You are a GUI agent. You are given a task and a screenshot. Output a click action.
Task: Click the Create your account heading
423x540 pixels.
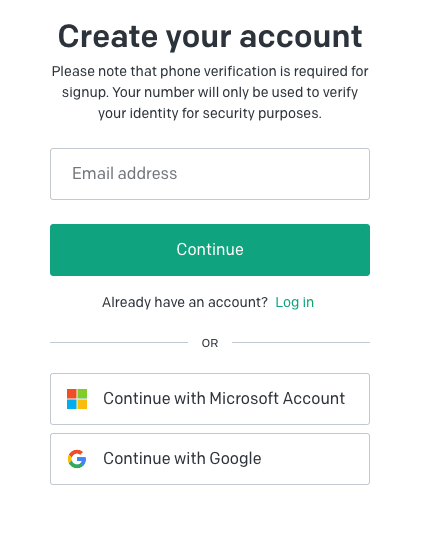tap(210, 37)
